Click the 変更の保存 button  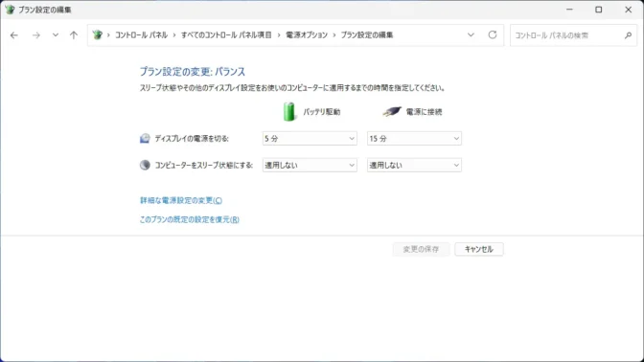(x=421, y=249)
